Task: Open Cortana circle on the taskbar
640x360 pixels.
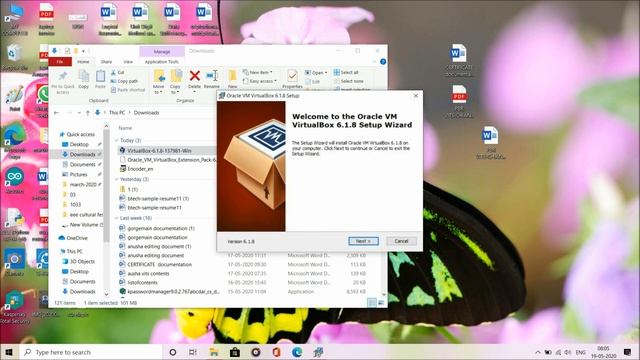Action: [173, 352]
